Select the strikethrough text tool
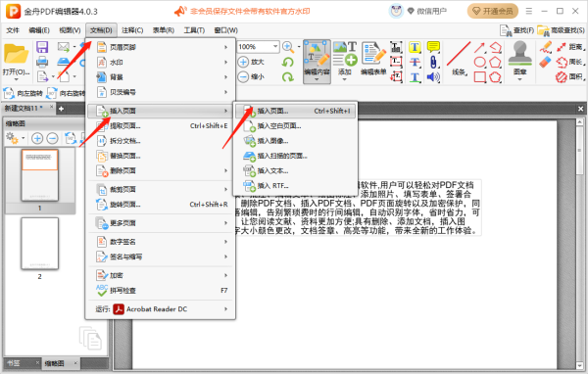 point(415,63)
